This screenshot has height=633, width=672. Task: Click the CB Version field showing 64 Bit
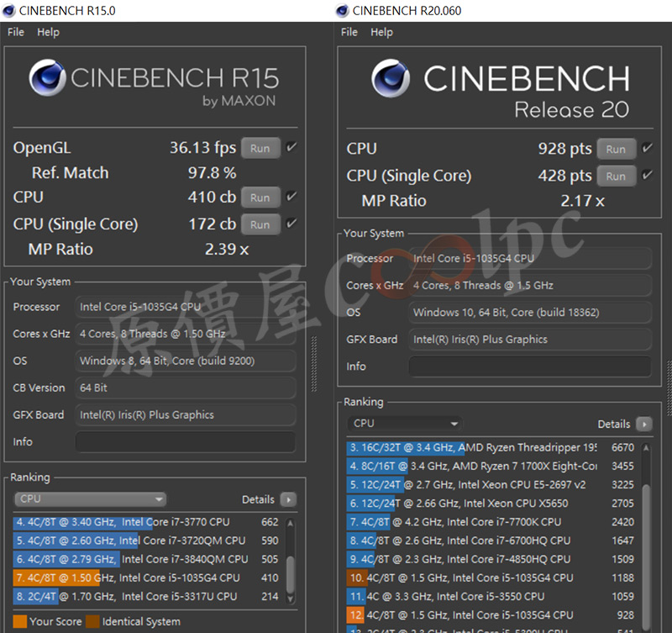(x=186, y=388)
